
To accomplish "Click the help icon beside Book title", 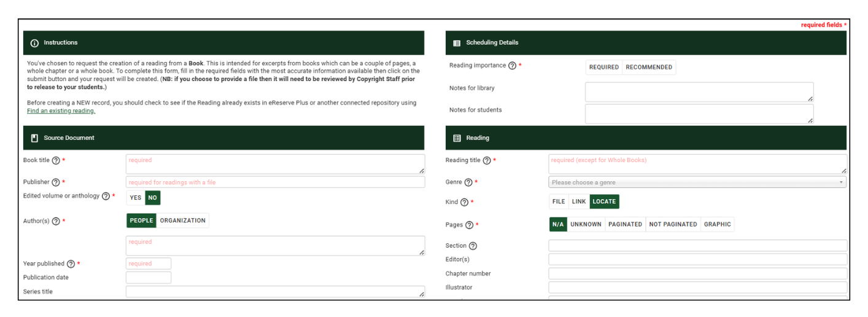I will coord(56,160).
